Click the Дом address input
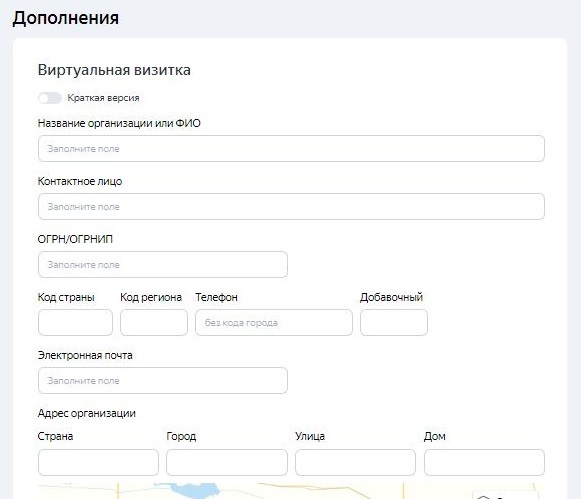Screen dimensions: 581x499 (484, 462)
